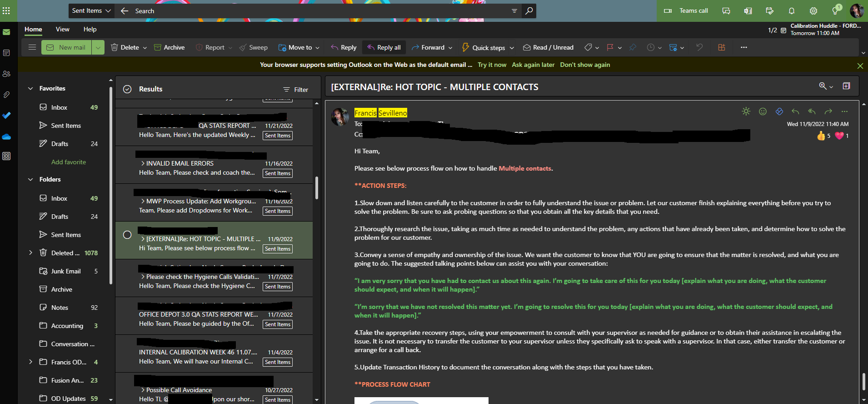The image size is (868, 404).
Task: Click the forward arrow in message header
Action: 828,111
